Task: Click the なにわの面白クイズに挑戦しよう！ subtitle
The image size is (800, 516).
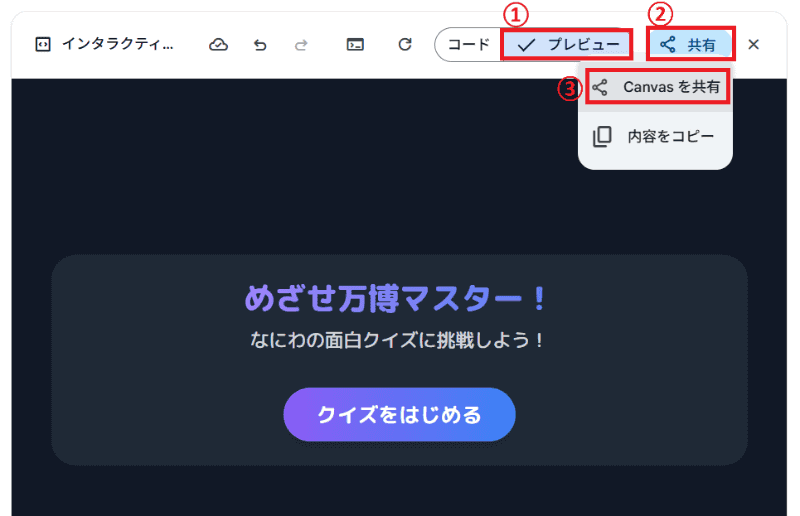Action: pyautogui.click(x=397, y=340)
